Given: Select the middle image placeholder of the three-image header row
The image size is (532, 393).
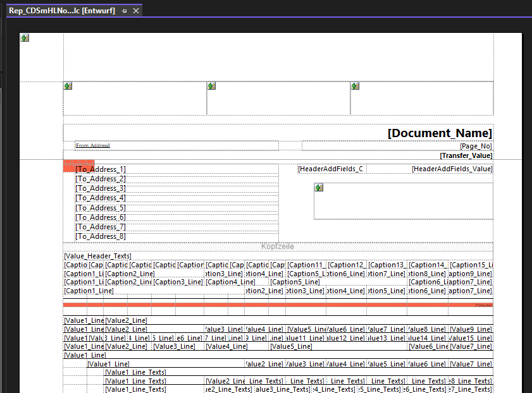Looking at the screenshot, I should click(x=278, y=99).
